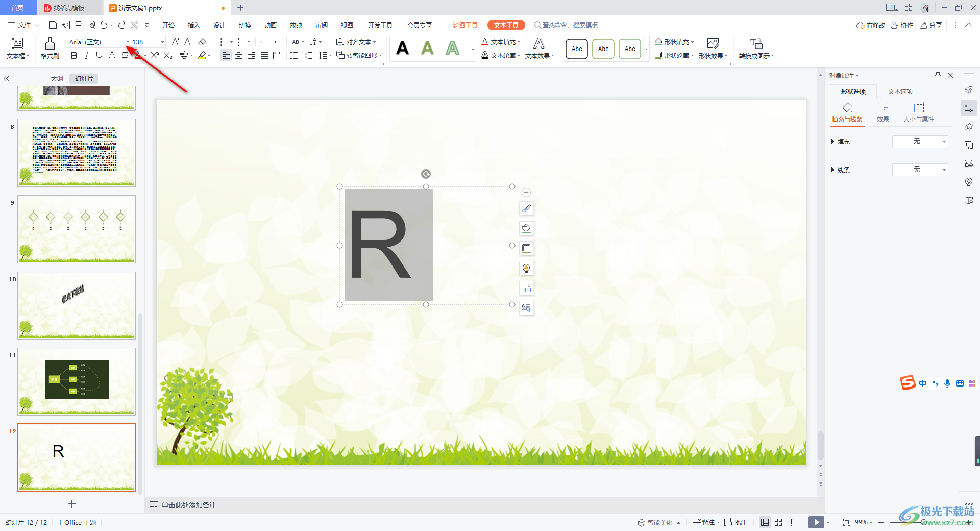The width and height of the screenshot is (980, 531).
Task: Switch to slide sorter view in status bar
Action: (x=778, y=522)
